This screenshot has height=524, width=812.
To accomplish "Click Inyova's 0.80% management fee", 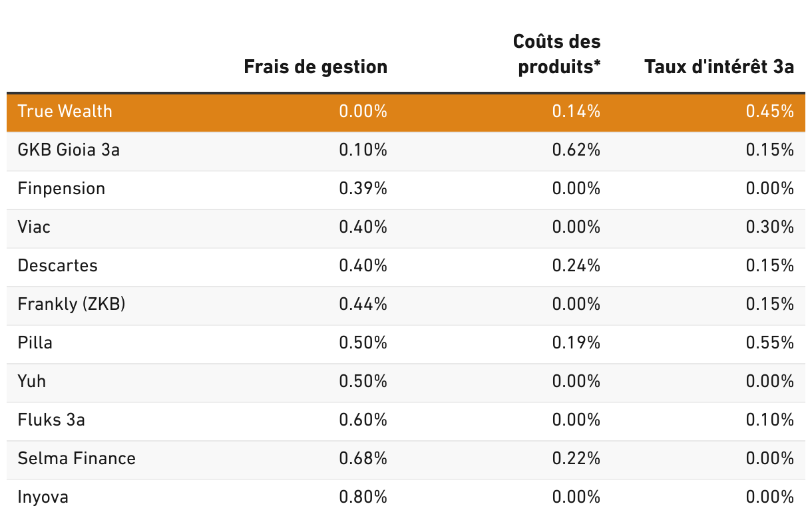I will click(363, 497).
